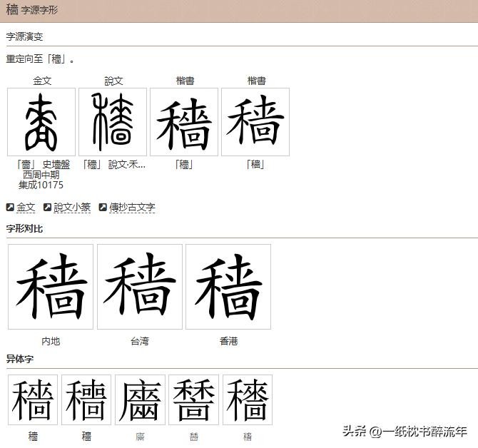Select the 香港 glyph form image
The height and width of the screenshot is (448, 478).
(x=228, y=287)
